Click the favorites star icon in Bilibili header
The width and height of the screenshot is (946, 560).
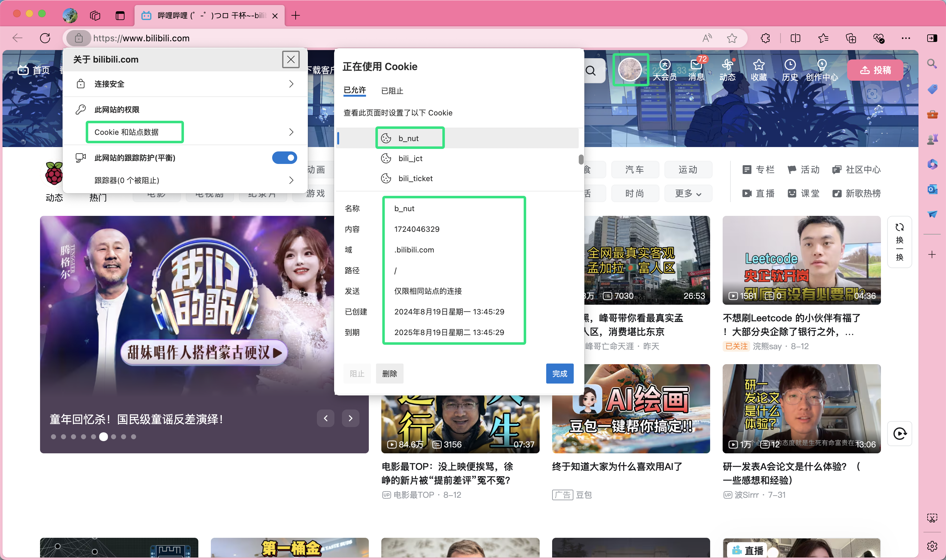(759, 65)
